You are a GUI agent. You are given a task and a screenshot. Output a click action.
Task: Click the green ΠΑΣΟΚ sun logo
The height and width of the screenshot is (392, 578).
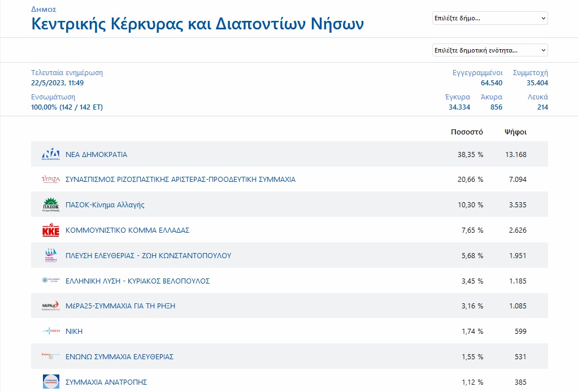(51, 204)
